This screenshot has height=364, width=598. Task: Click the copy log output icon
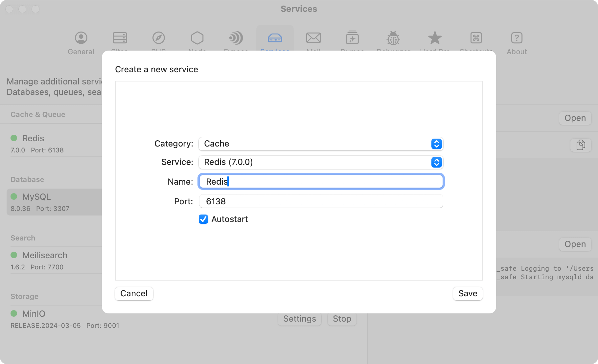(x=581, y=145)
